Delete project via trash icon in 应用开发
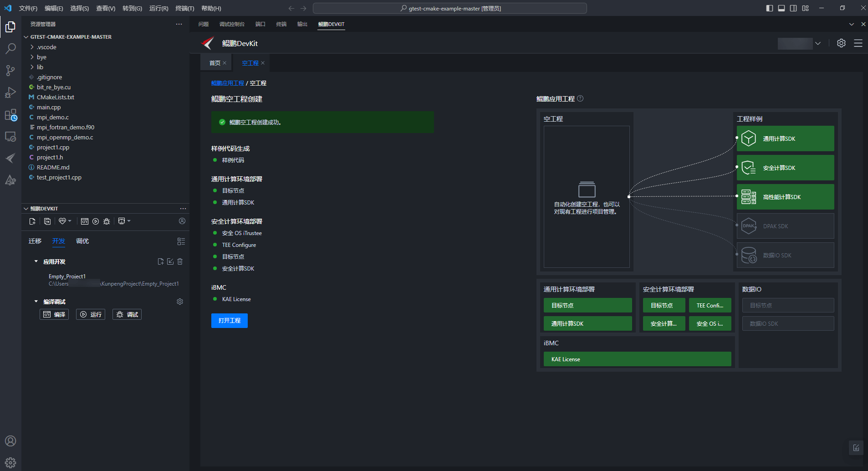Screen dimensions: 868x471 (x=180, y=261)
